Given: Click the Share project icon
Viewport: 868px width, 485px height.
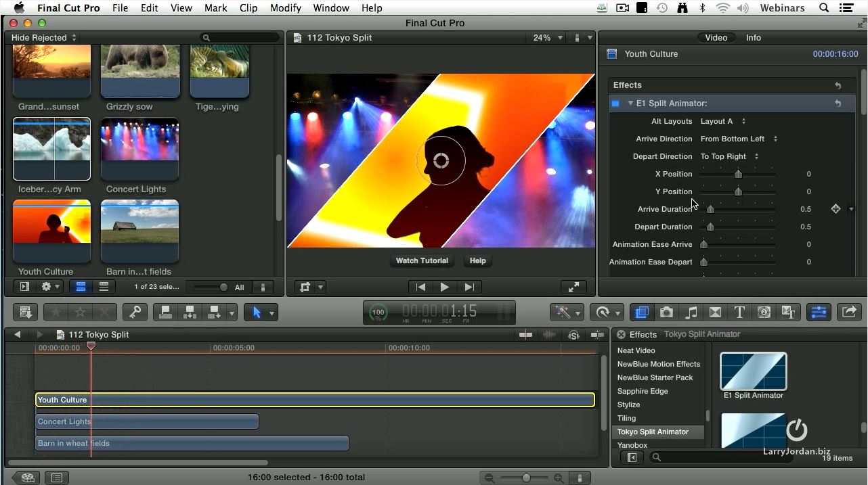Looking at the screenshot, I should [x=848, y=312].
